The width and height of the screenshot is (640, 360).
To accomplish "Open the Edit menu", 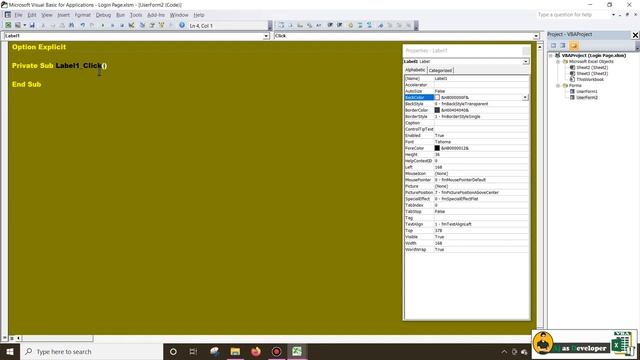I will 32,15.
